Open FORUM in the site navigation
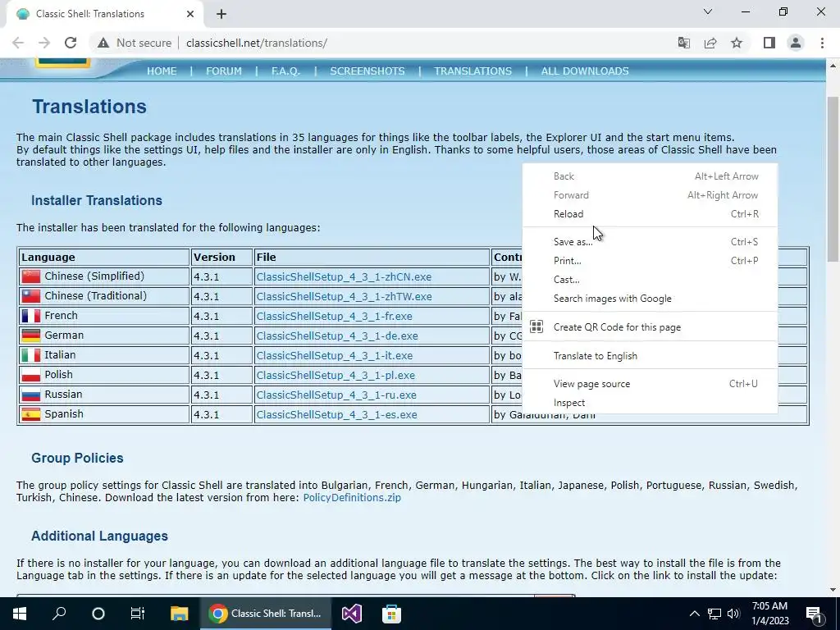840x630 pixels. point(224,71)
